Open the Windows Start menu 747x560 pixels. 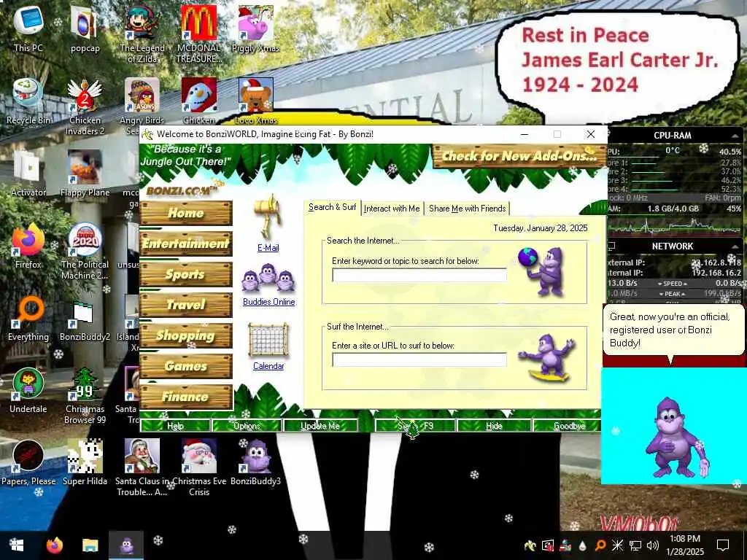pos(16,545)
